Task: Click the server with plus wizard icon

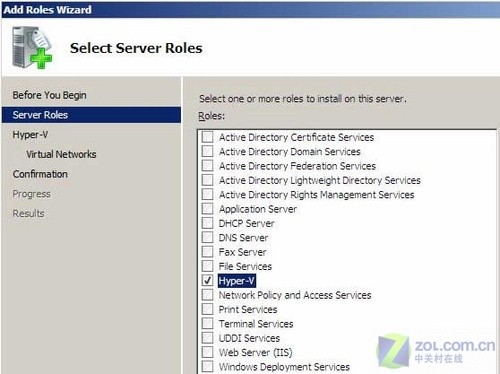Action: (x=32, y=47)
